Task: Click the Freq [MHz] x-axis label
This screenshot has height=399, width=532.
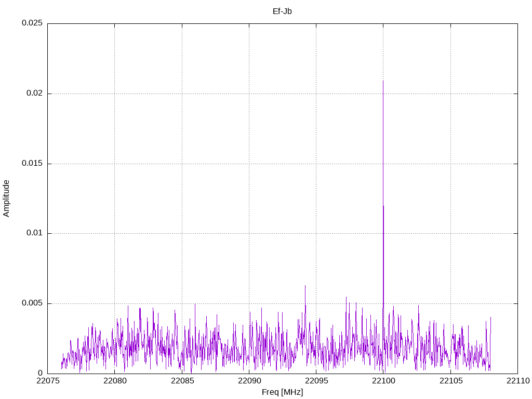Action: [x=282, y=392]
